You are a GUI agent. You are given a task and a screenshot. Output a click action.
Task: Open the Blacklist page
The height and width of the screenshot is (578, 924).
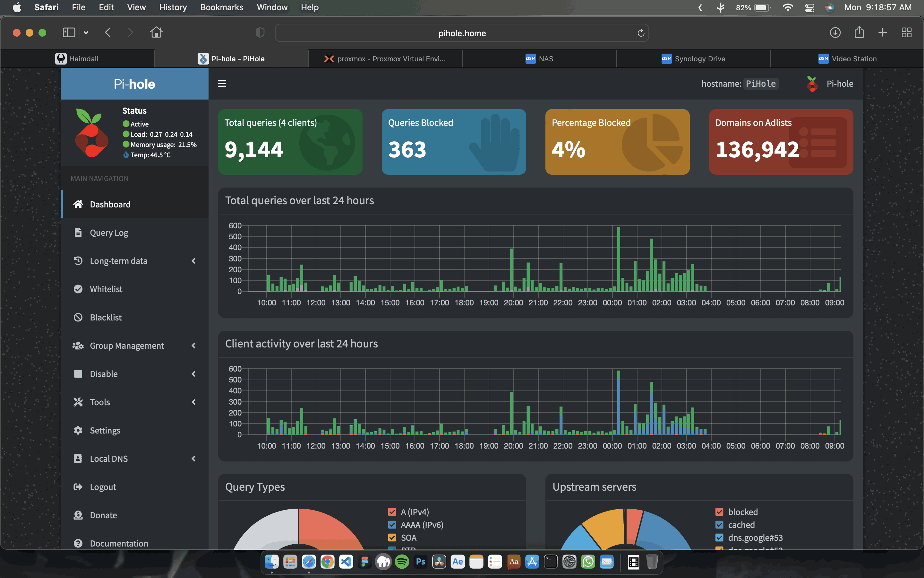click(x=135, y=317)
